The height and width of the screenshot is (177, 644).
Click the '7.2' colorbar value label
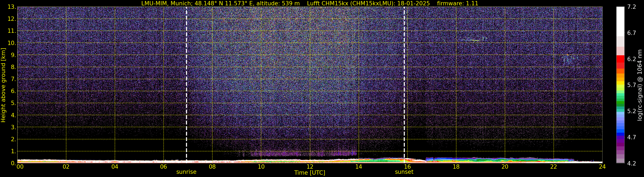632,7
